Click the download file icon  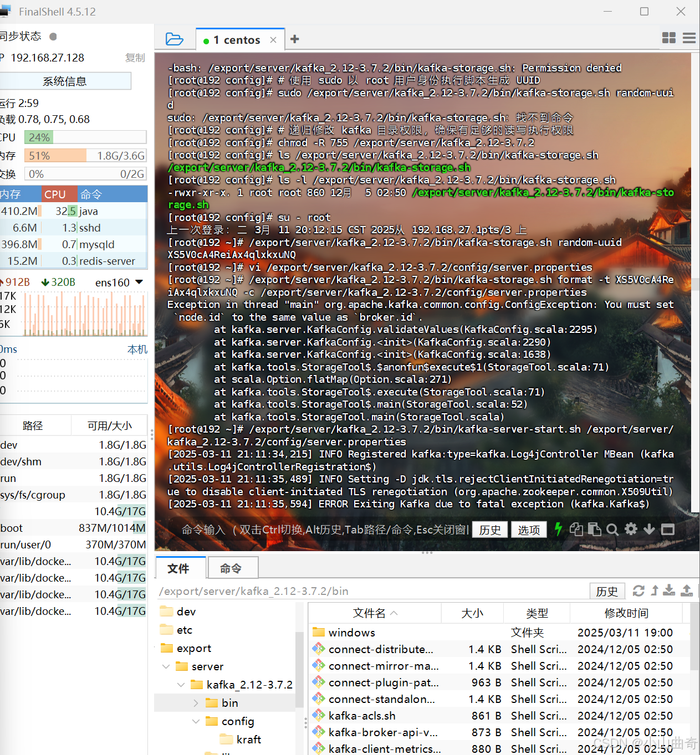[x=670, y=590]
